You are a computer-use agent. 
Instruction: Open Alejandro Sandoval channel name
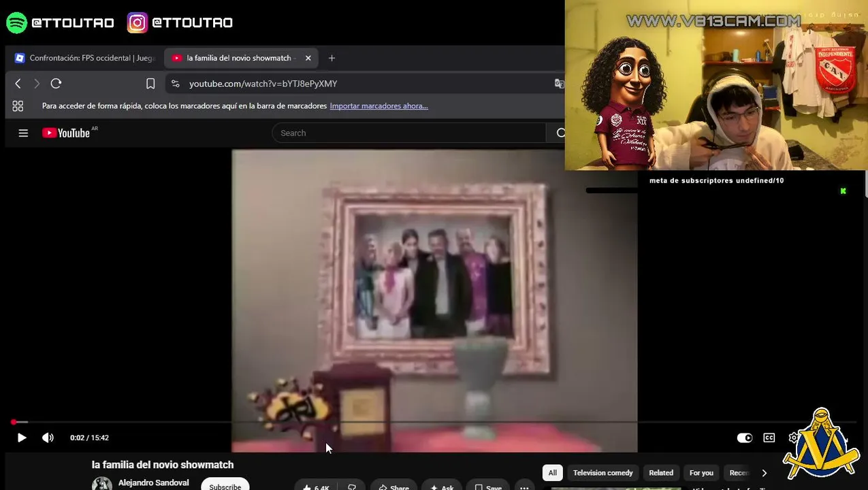point(153,483)
